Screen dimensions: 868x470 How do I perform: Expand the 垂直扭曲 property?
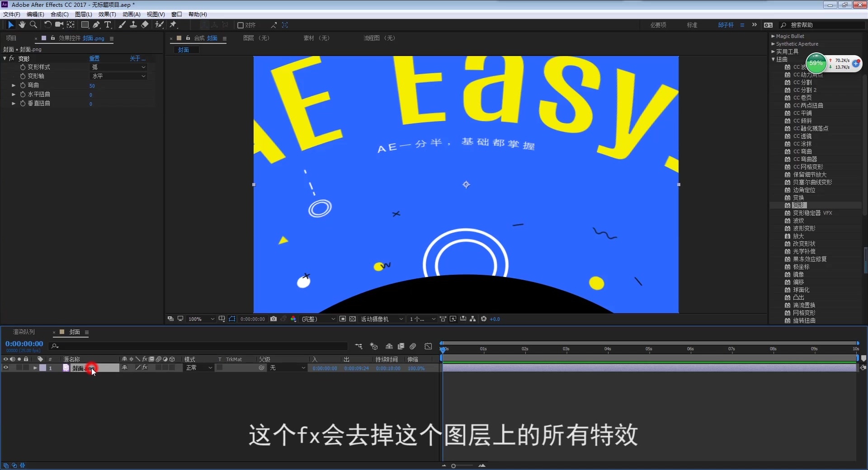coord(14,103)
